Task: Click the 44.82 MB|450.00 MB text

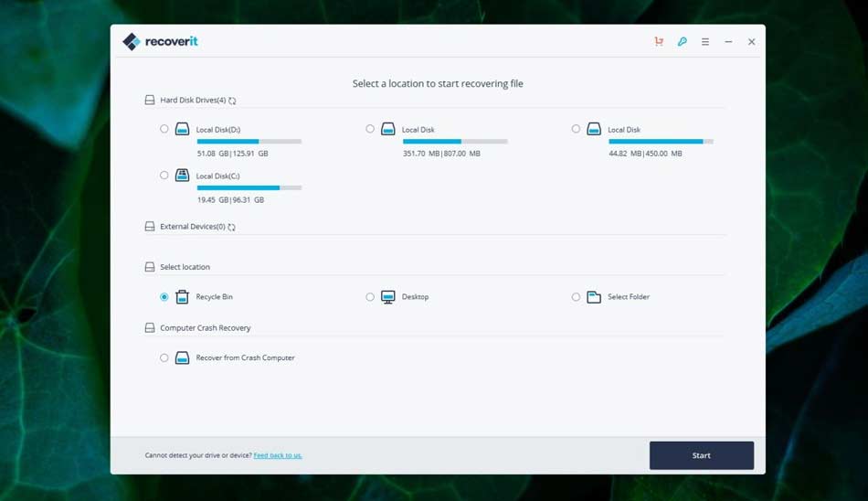Action: (645, 154)
